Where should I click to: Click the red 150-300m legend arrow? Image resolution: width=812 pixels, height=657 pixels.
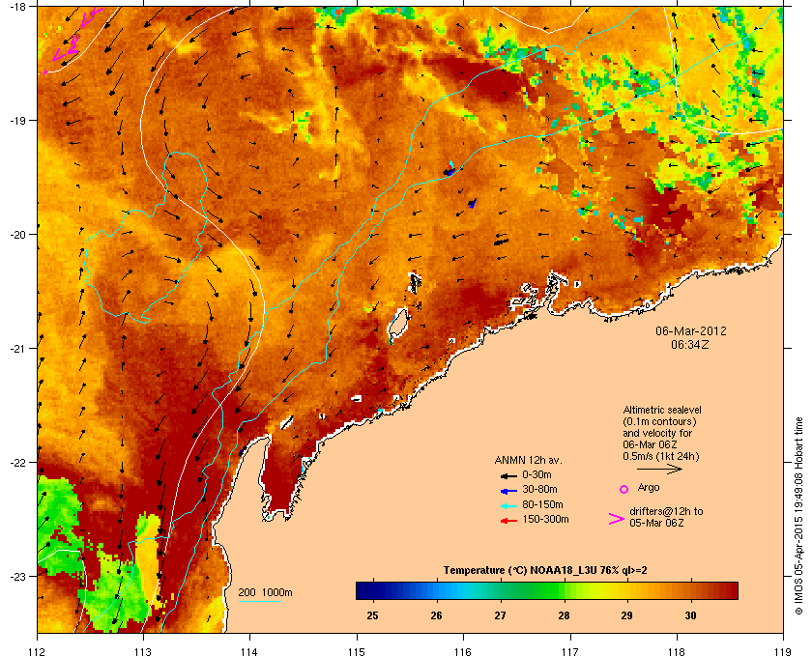(x=508, y=521)
